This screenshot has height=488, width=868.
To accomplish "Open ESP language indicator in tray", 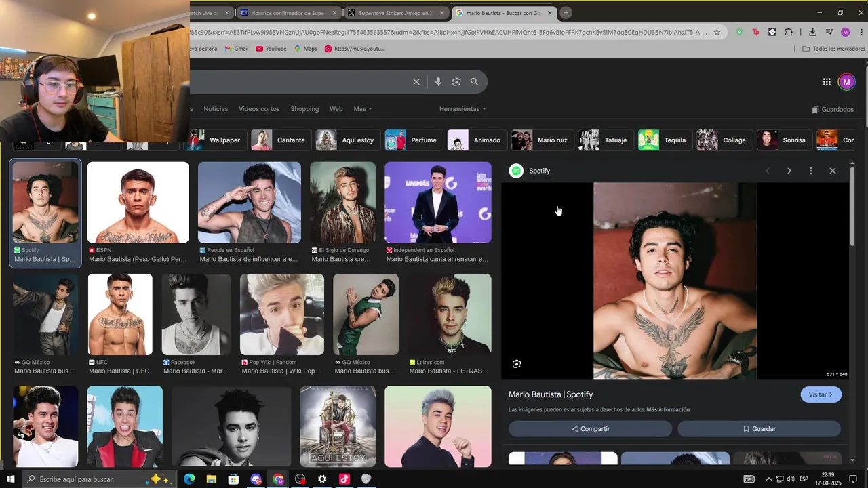I will pos(804,479).
